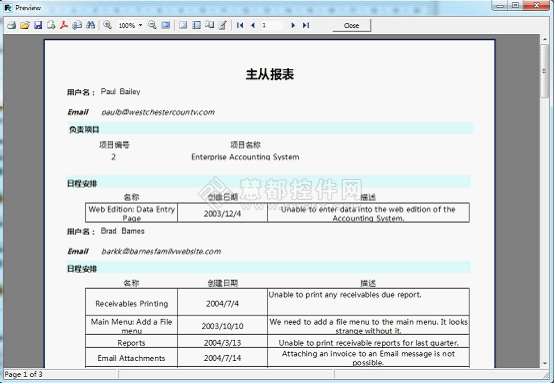This screenshot has height=384, width=555.
Task: Click the Preview window title bar icon
Action: tap(8, 7)
